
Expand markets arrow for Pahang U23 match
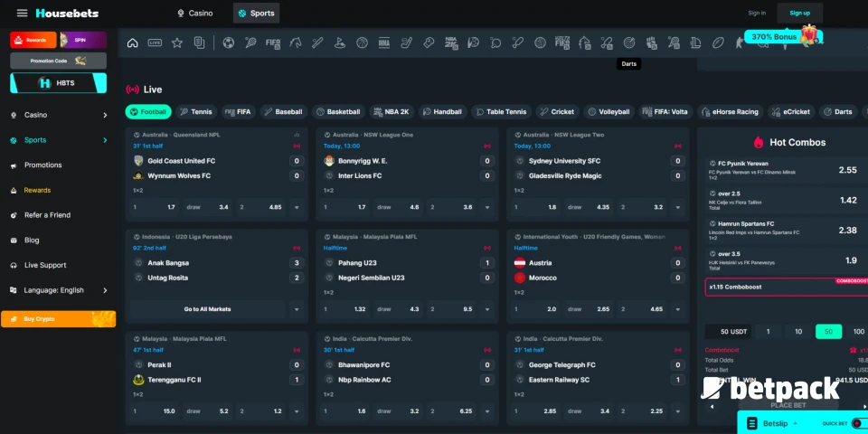pyautogui.click(x=487, y=309)
